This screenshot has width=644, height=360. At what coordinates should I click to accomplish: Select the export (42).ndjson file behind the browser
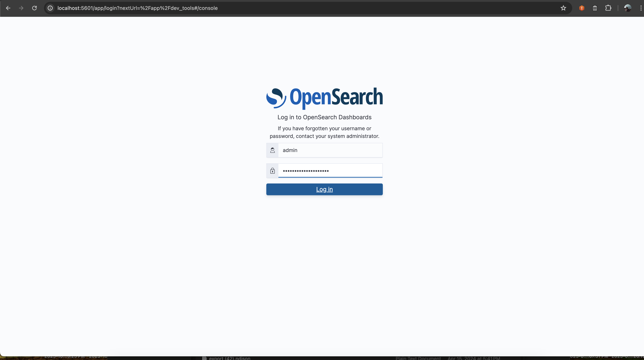(230, 358)
